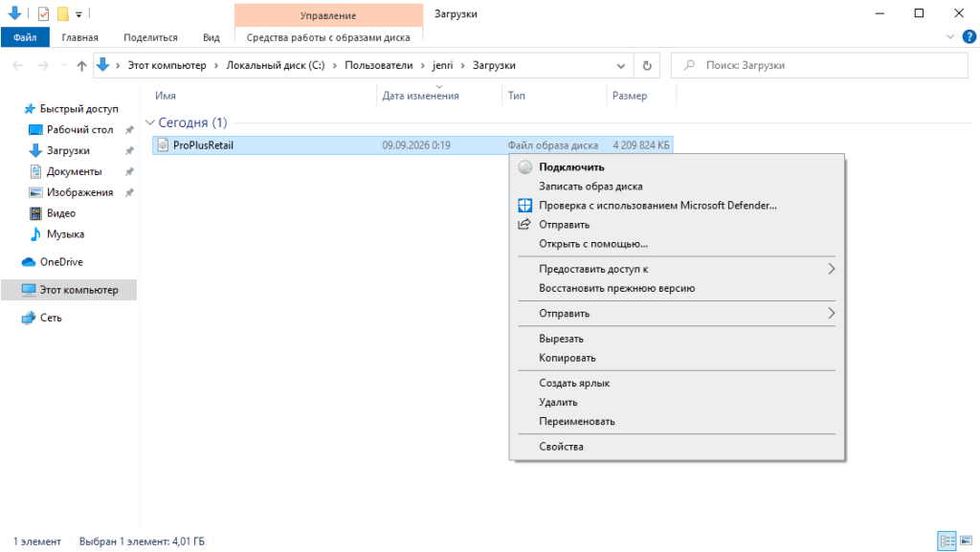
Task: Click the pin icon next to Документы
Action: [129, 171]
